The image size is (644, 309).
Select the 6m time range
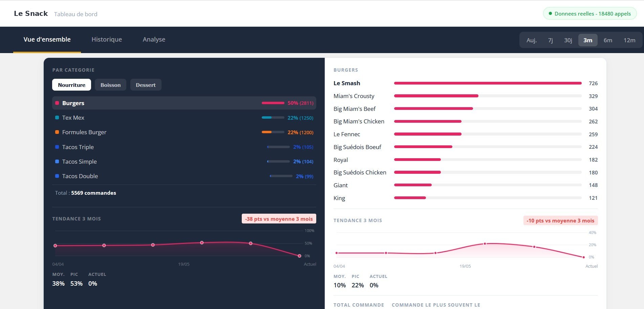click(x=608, y=40)
